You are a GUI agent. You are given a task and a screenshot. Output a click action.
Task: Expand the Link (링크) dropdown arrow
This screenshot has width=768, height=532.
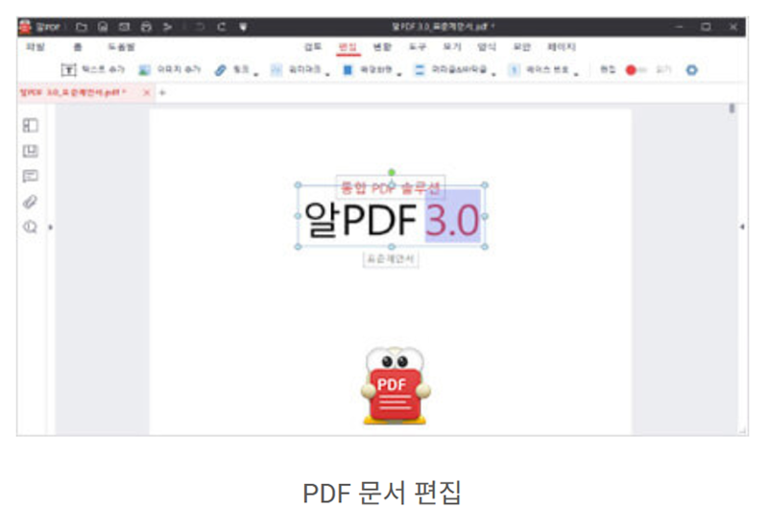[256, 75]
